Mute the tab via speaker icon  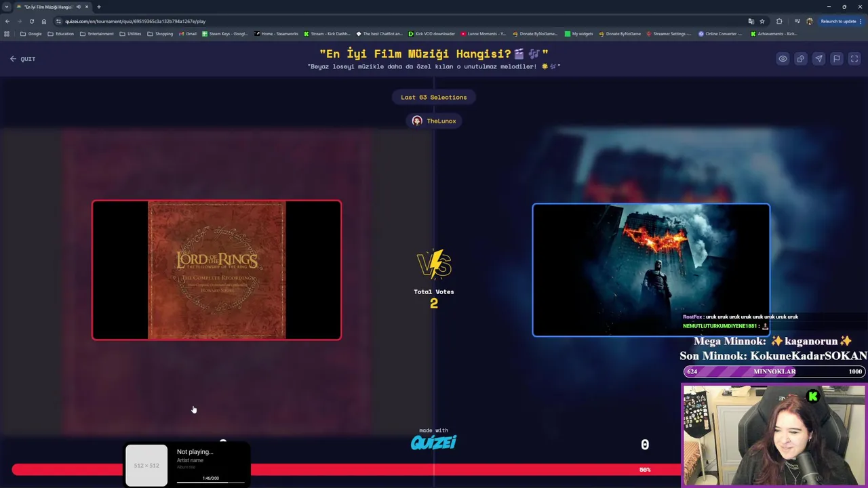pos(79,7)
